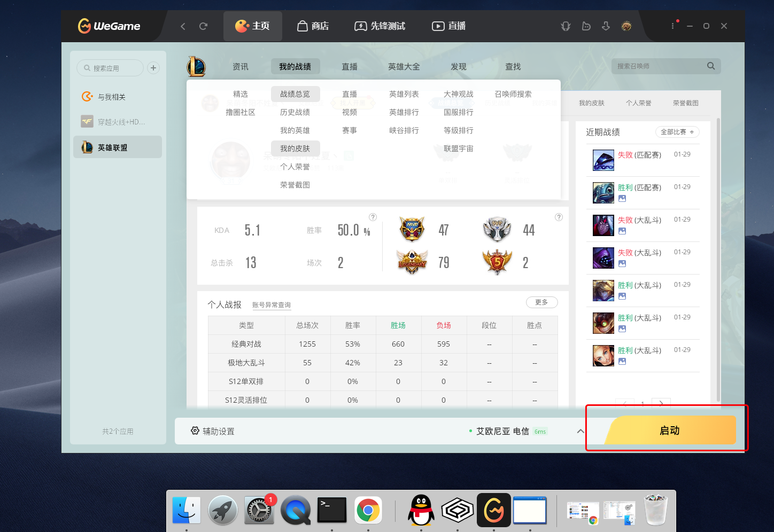The width and height of the screenshot is (774, 532).
Task: Refresh the page with the reload icon
Action: point(203,26)
